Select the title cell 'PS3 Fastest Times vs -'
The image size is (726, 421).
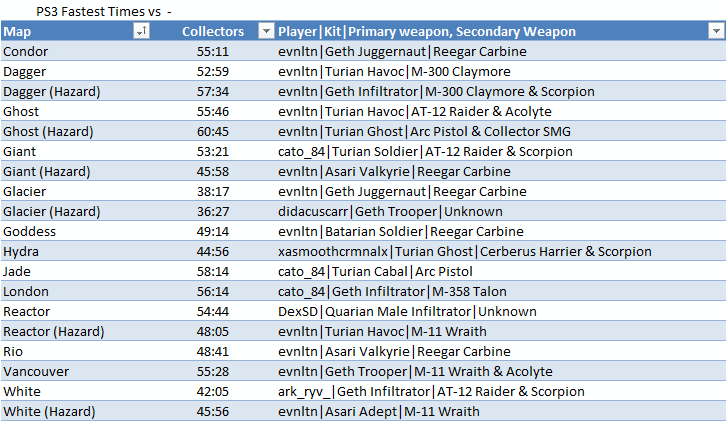click(x=104, y=11)
